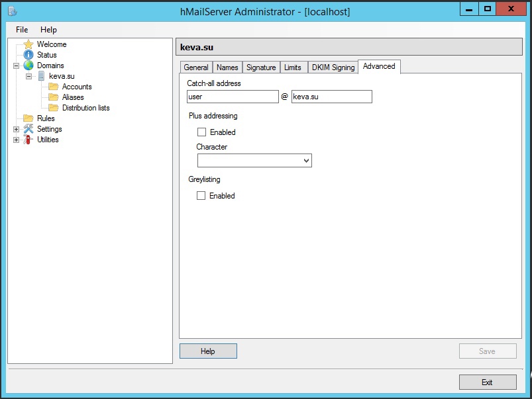The image size is (532, 399).
Task: Collapse the Domains tree node
Action: (16, 66)
